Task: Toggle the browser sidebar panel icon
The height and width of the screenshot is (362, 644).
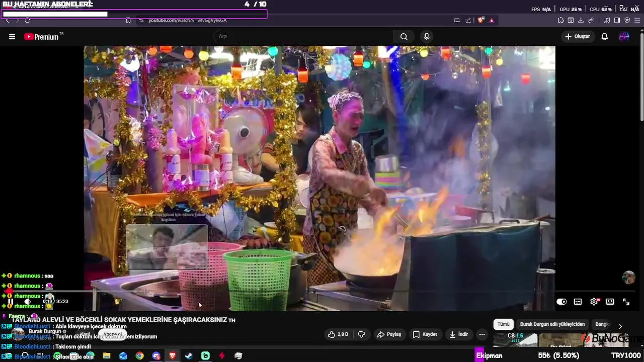Action: coord(617,20)
